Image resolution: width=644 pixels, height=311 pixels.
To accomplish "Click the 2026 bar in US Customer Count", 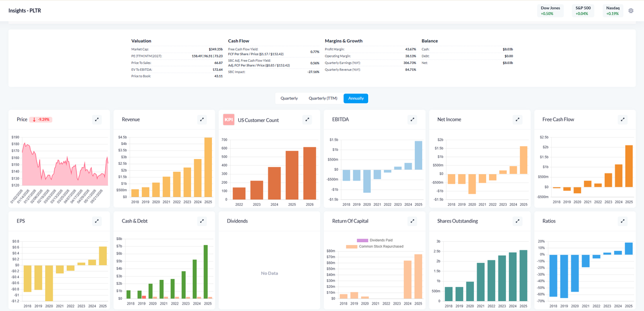I will coord(310,173).
